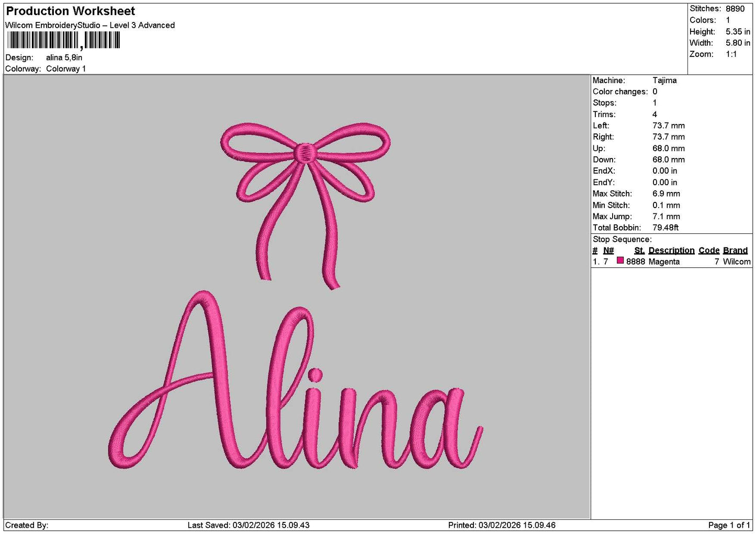
Task: Click the Wilcom brand entry
Action: 737,262
